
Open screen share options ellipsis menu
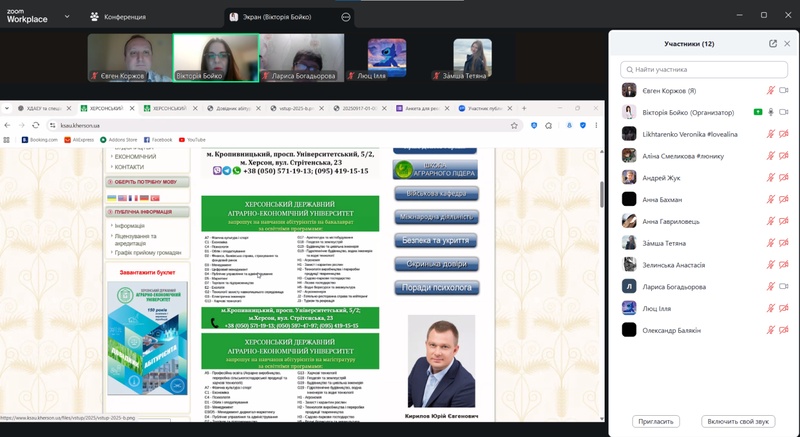tap(346, 17)
